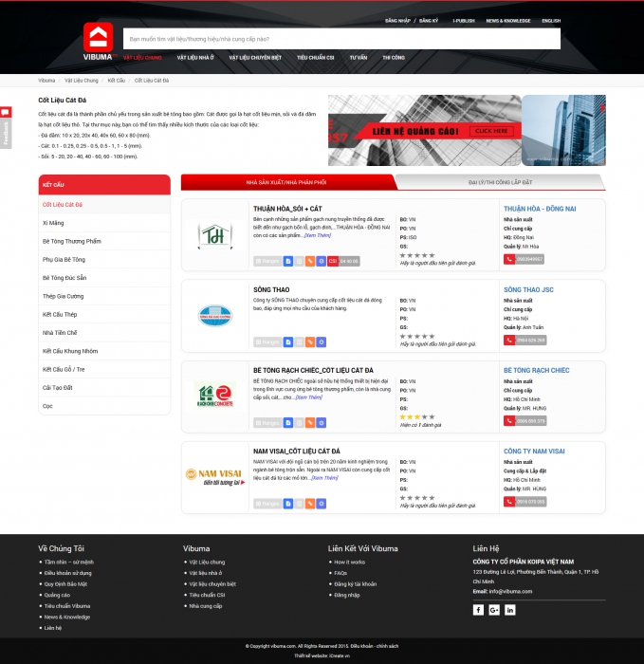Select Nhà Tiền Chế in sidebar
Screen dimensions: 644x664
tap(104, 333)
